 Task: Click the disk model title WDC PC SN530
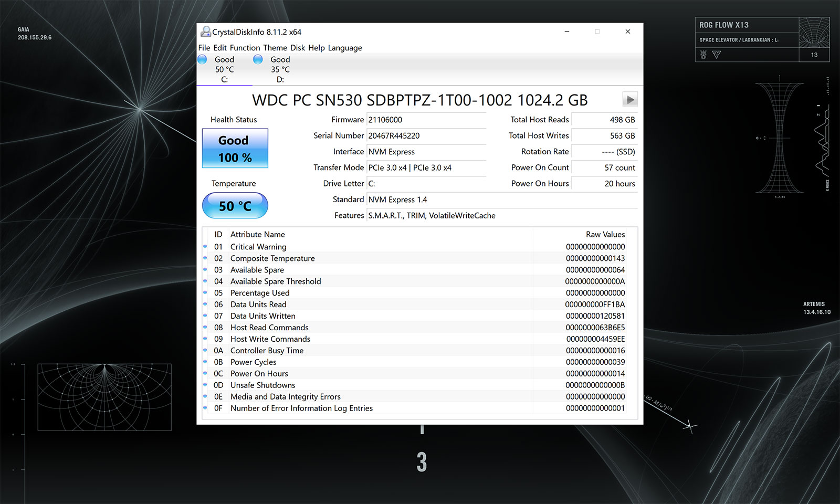(x=420, y=100)
